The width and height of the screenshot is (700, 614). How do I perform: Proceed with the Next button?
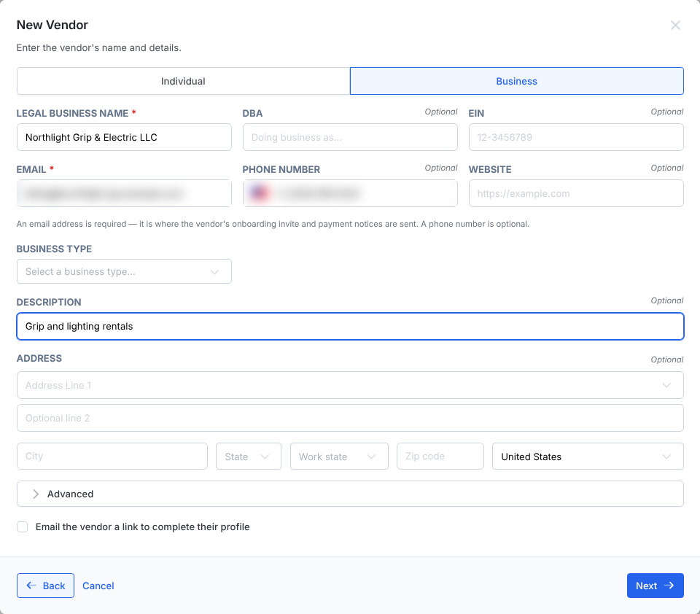click(655, 586)
